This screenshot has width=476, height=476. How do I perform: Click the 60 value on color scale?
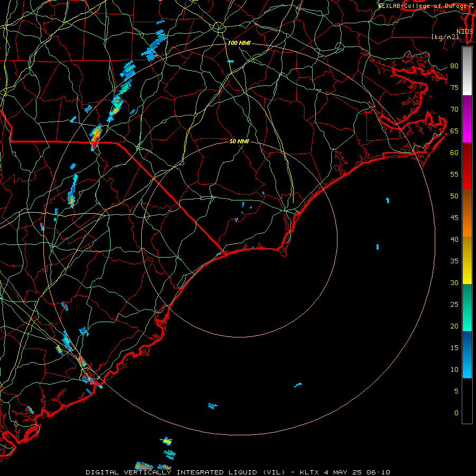coord(454,153)
